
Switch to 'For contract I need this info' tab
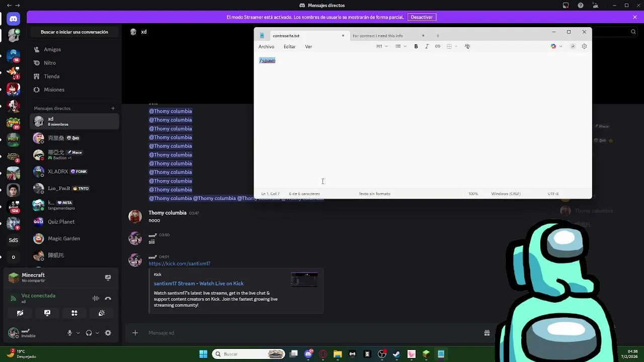tap(388, 36)
